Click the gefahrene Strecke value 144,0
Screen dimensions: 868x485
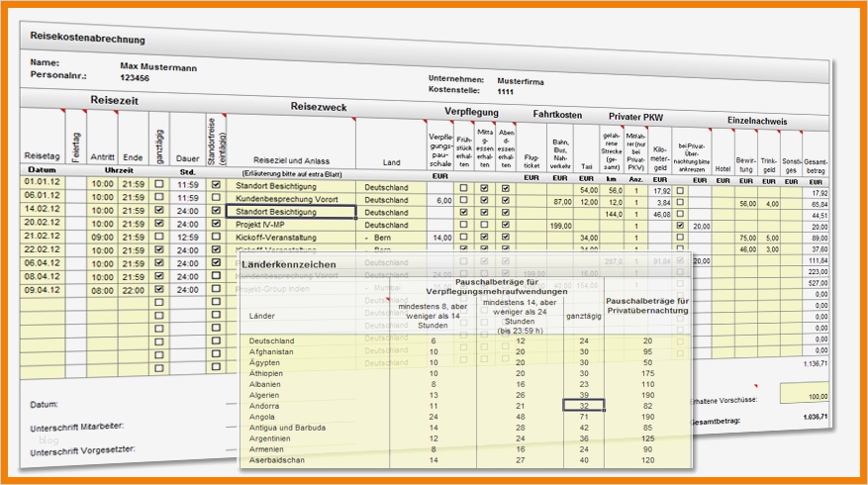(614, 214)
